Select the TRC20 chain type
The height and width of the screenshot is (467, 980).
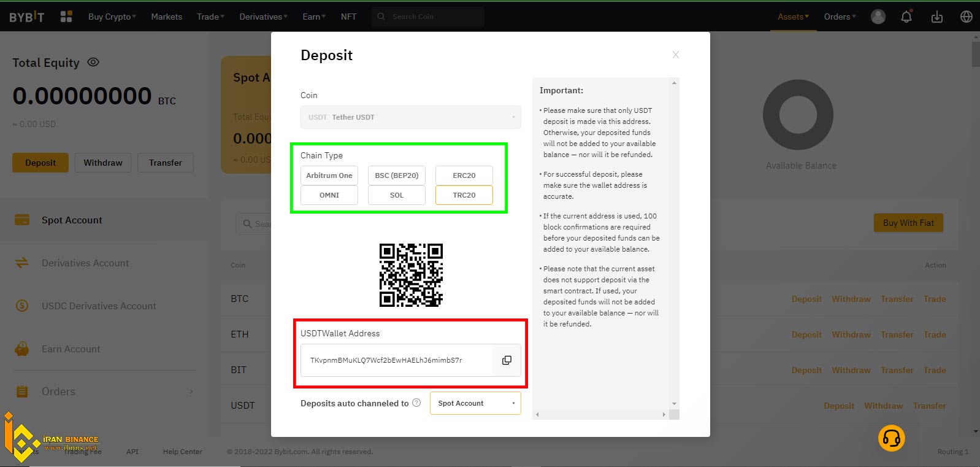click(464, 195)
